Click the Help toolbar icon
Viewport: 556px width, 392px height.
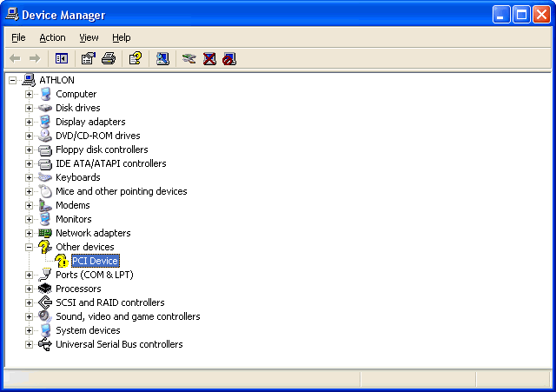point(135,58)
